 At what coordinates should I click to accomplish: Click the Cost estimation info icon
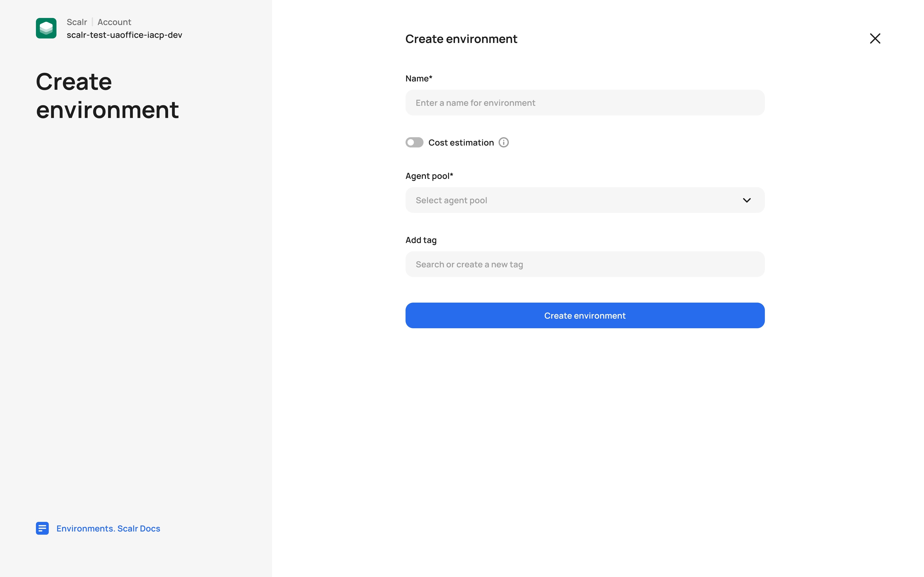[x=504, y=142]
